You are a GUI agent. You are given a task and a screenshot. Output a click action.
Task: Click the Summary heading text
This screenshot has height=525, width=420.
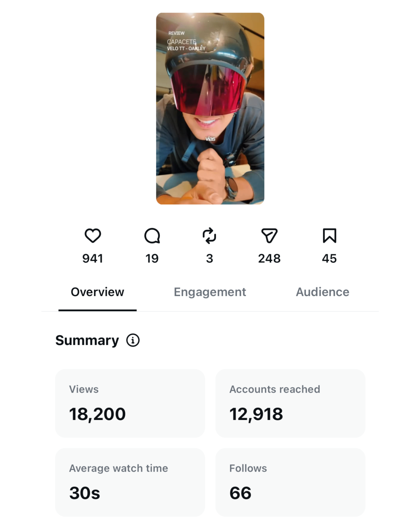[87, 340]
